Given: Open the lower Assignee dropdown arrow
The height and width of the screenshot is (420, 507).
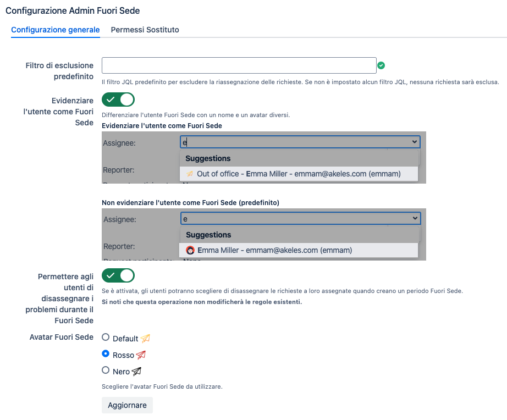Looking at the screenshot, I should (414, 218).
